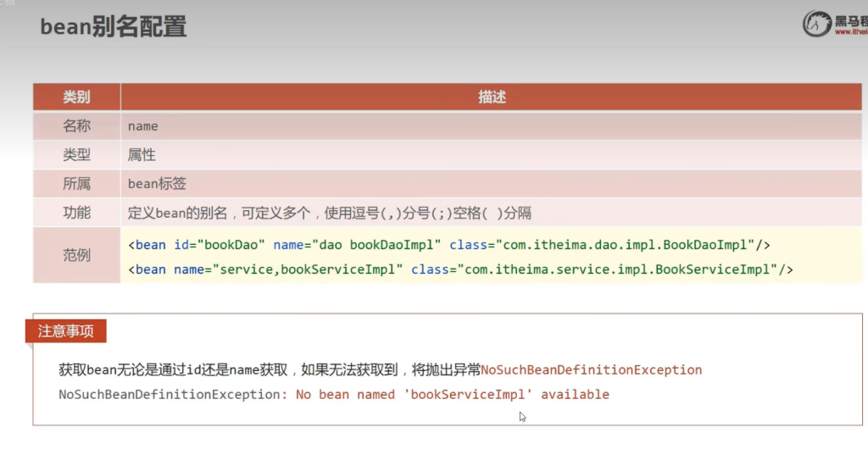Click the BookServiceImpl bean example code line
The width and height of the screenshot is (868, 455).
460,269
